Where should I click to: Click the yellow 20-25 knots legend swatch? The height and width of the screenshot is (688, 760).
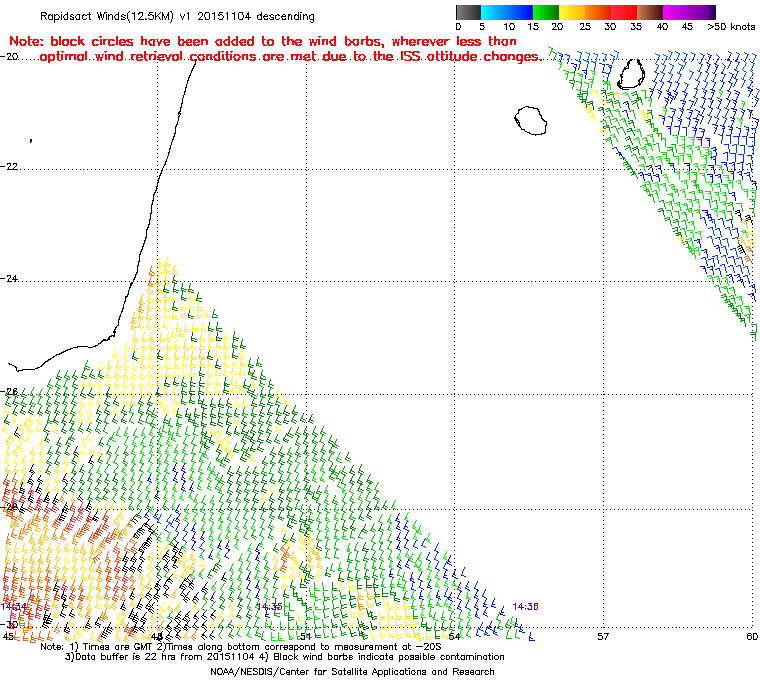coord(572,12)
